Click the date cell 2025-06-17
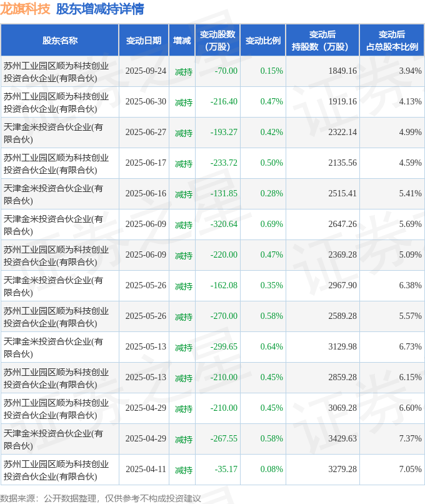Screen dimensions: 425x504 (x=146, y=163)
